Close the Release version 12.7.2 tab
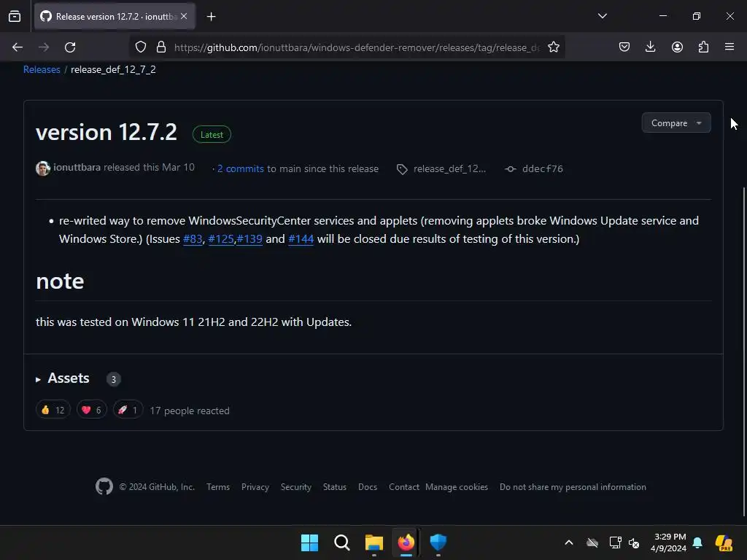Image resolution: width=747 pixels, height=560 pixels. coord(184,16)
